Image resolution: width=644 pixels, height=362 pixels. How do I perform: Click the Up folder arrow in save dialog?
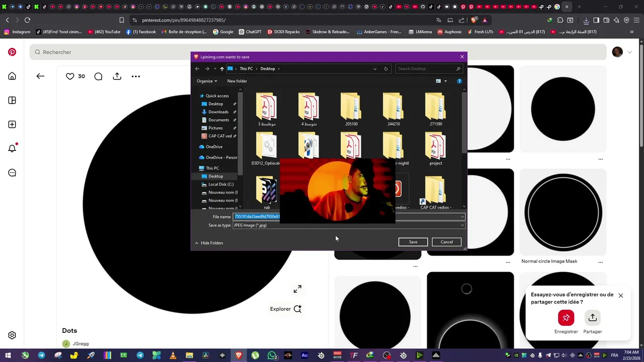click(222, 69)
